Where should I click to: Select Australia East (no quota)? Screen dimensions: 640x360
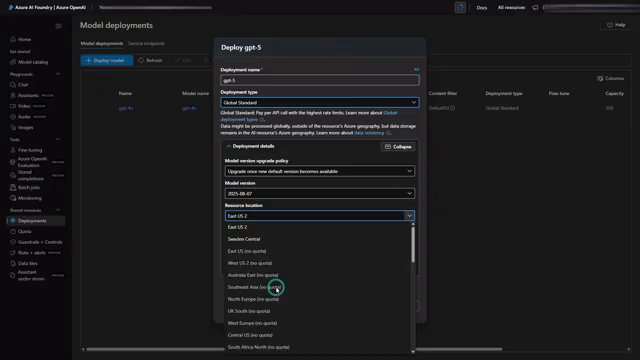(x=318, y=275)
